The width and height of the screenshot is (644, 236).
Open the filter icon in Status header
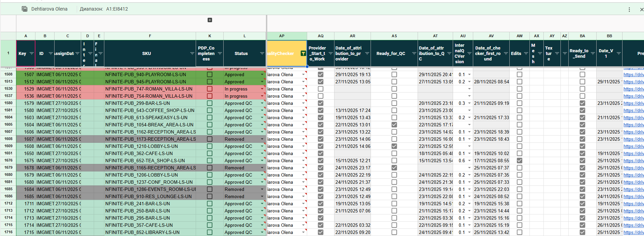point(262,54)
